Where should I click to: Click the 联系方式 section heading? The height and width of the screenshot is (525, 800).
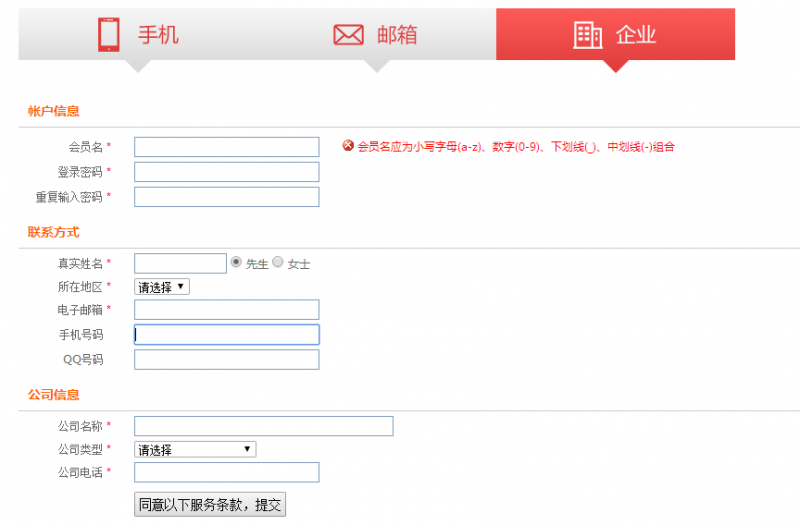tap(54, 232)
